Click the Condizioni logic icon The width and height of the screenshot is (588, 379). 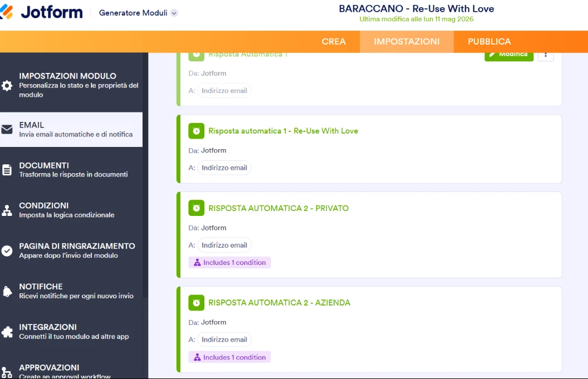[x=7, y=210]
